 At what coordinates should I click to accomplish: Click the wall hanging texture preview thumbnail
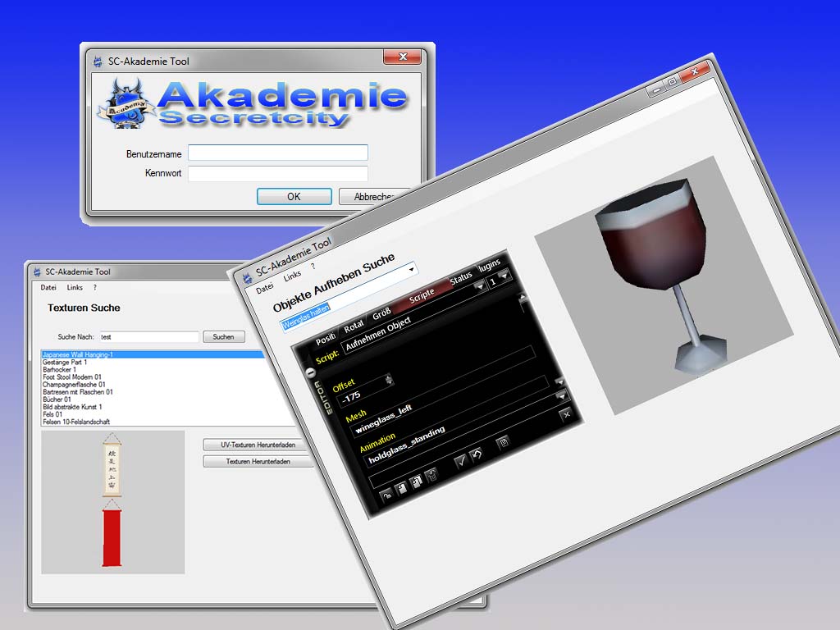point(112,502)
